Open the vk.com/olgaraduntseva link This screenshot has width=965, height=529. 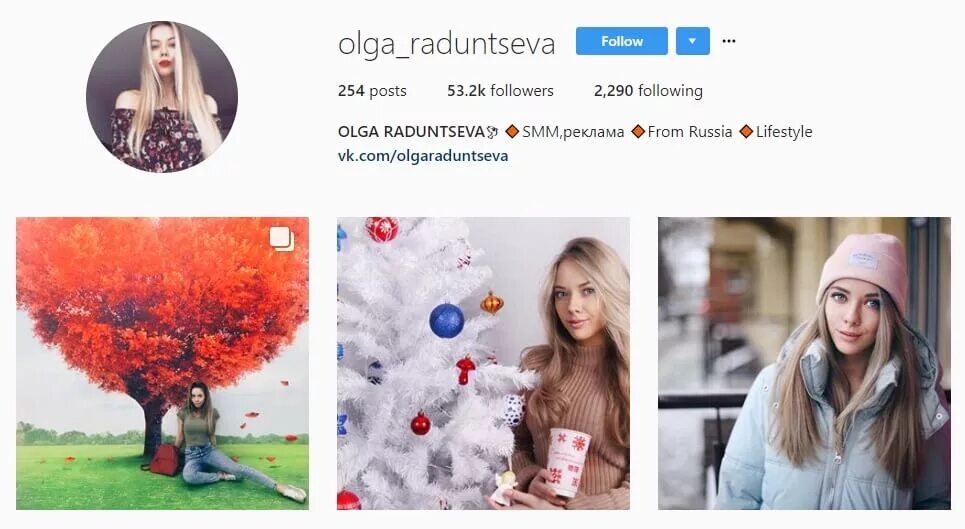click(x=423, y=156)
